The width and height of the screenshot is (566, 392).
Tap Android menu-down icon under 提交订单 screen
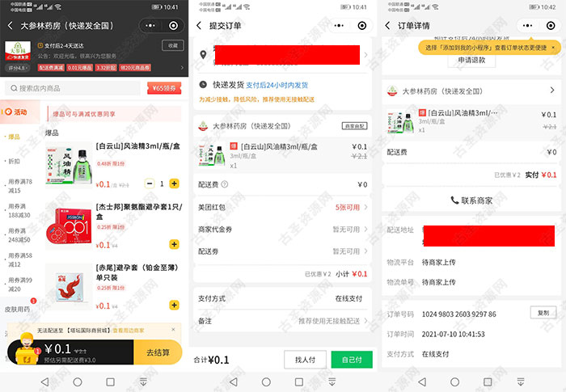point(332,381)
